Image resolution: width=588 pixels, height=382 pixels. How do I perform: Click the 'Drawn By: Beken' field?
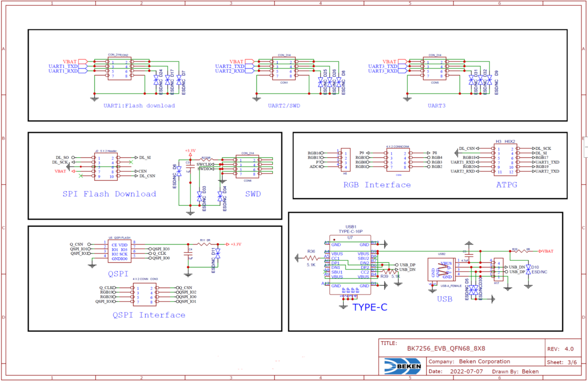tap(515, 371)
